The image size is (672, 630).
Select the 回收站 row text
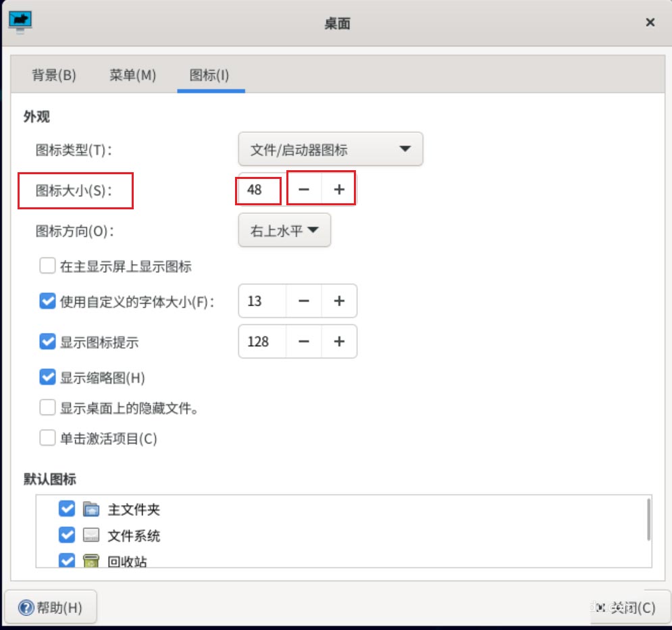pos(127,561)
